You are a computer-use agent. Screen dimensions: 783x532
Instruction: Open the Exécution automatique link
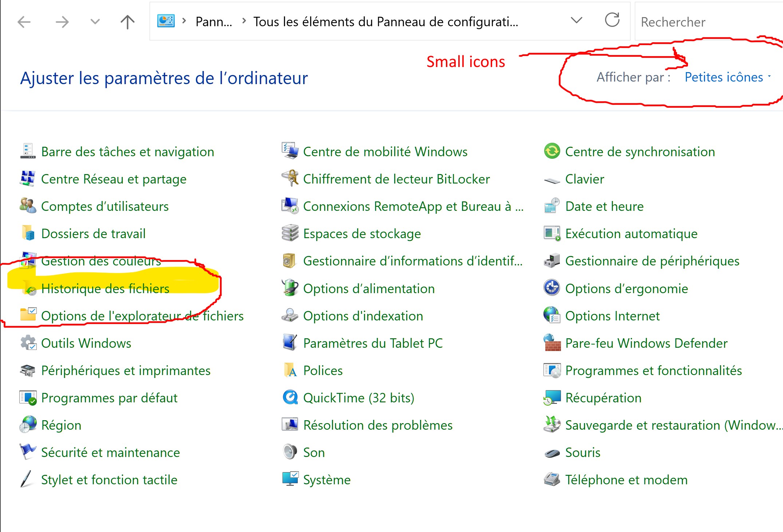point(631,233)
